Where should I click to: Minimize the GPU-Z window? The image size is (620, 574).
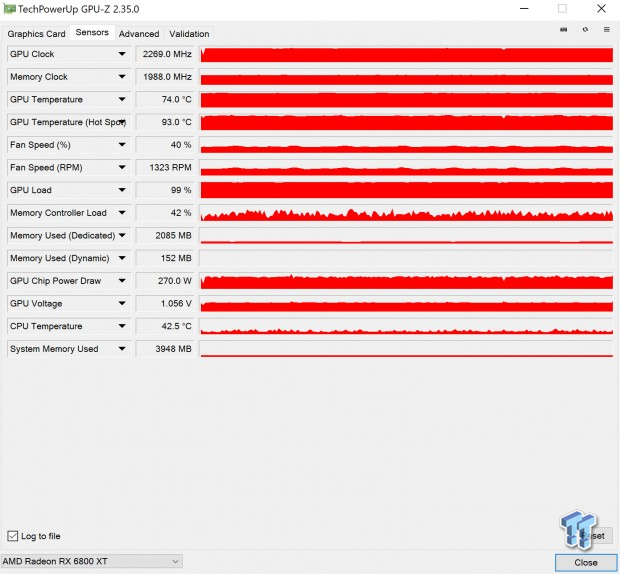[524, 9]
